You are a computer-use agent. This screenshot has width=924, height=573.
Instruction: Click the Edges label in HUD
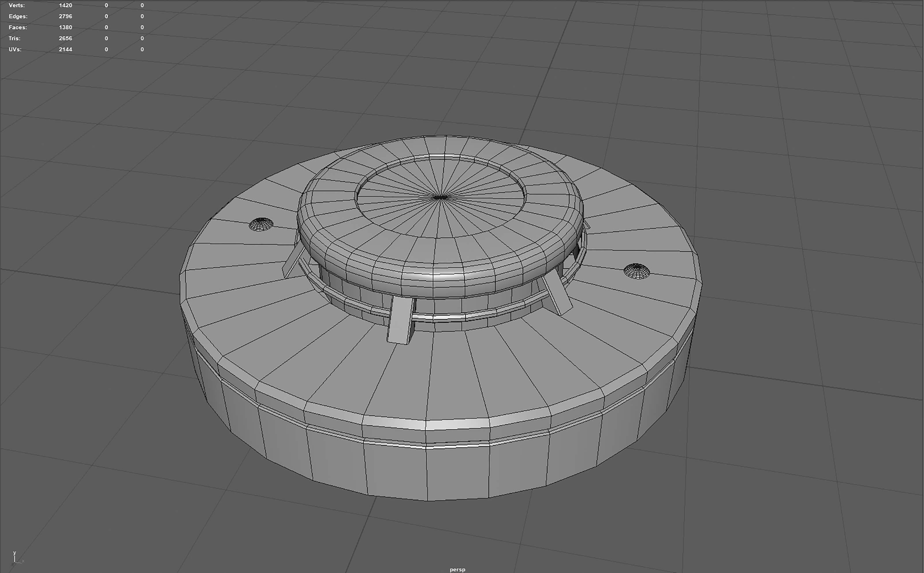click(x=18, y=16)
